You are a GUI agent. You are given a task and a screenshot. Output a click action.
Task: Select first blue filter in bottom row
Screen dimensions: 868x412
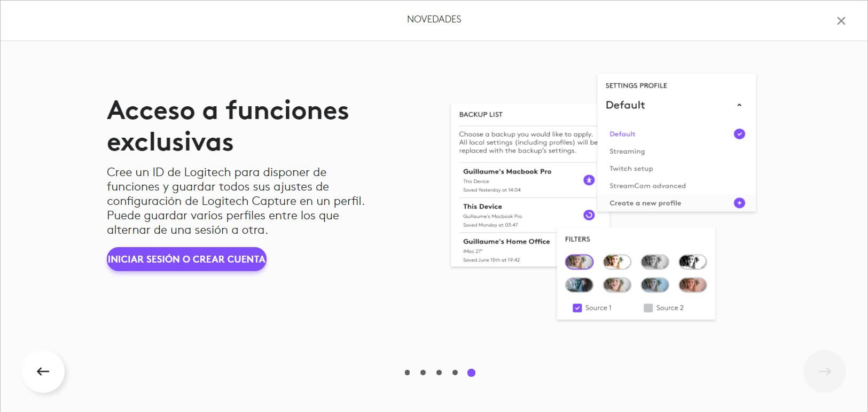pyautogui.click(x=579, y=285)
